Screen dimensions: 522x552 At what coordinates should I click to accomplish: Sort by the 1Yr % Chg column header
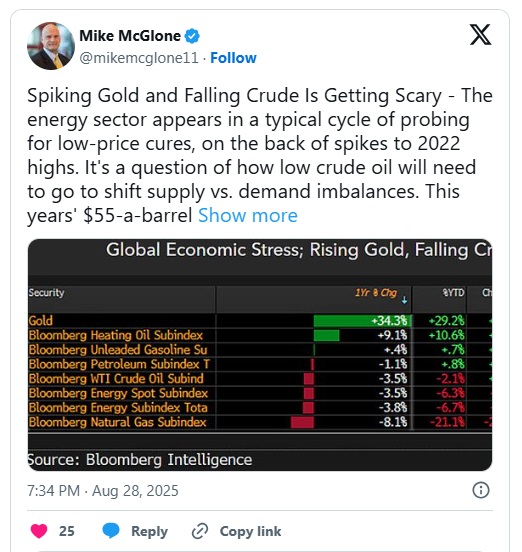click(x=376, y=293)
